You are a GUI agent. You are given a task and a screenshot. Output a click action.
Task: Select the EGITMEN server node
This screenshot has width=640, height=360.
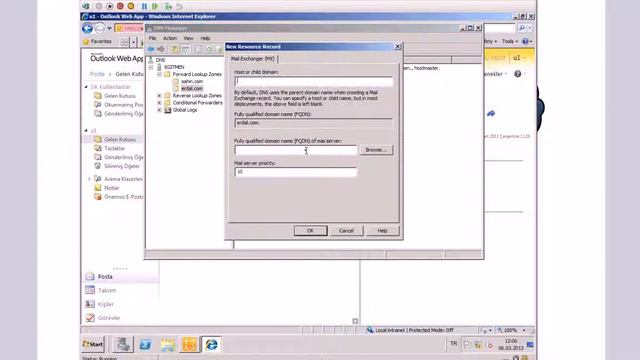click(174, 67)
